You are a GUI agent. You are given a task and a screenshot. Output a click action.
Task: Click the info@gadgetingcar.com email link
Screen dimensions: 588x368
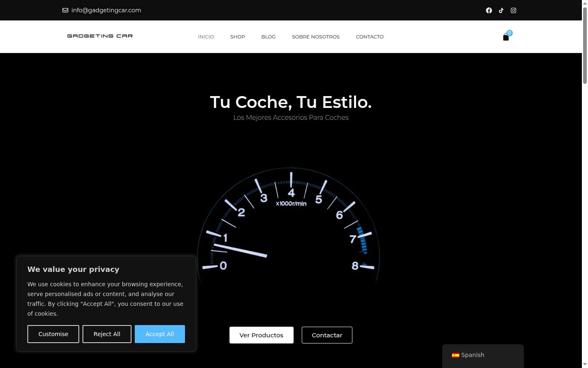106,10
